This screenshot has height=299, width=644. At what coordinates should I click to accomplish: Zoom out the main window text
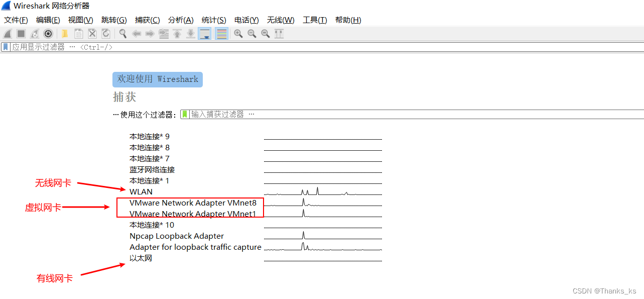[252, 34]
